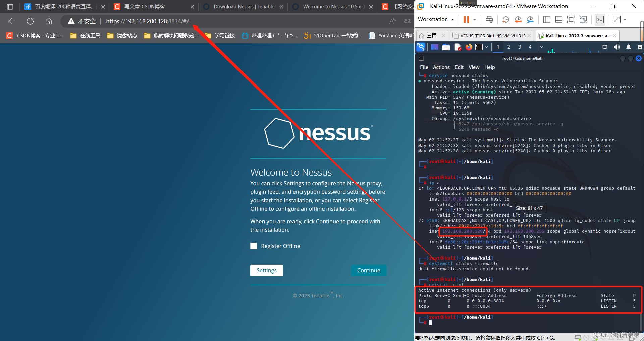Close the VENUS-TJCS VMware tab
The width and height of the screenshot is (644, 341).
coord(529,36)
